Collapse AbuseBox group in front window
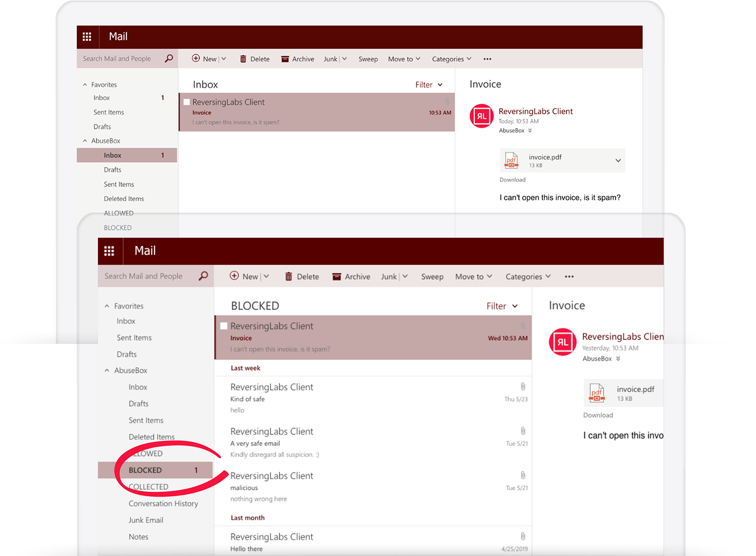The height and width of the screenshot is (556, 756). point(107,370)
